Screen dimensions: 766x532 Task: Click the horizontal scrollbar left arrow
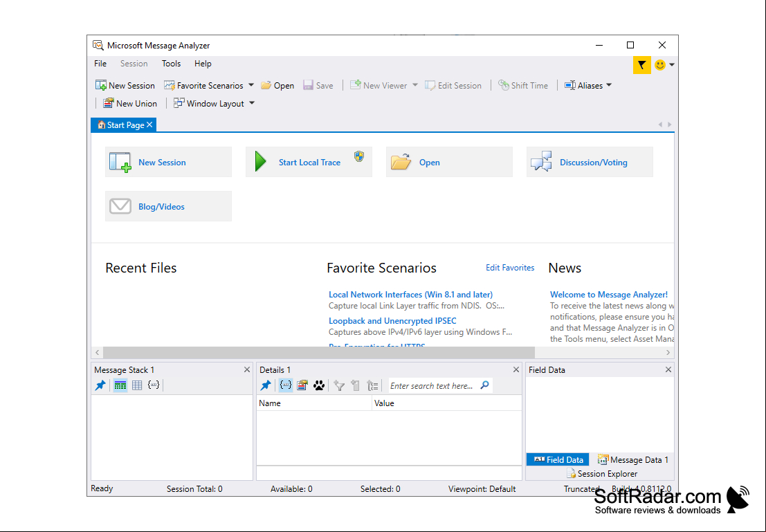point(97,352)
